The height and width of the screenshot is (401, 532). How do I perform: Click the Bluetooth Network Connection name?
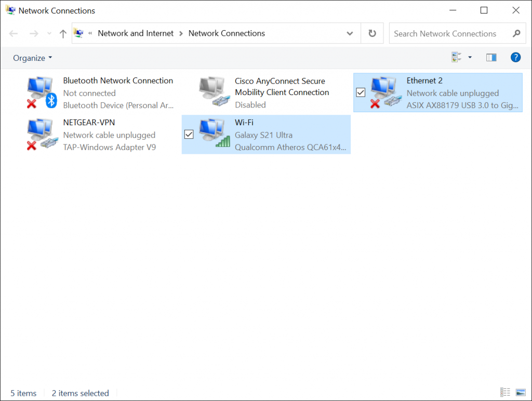pos(118,81)
